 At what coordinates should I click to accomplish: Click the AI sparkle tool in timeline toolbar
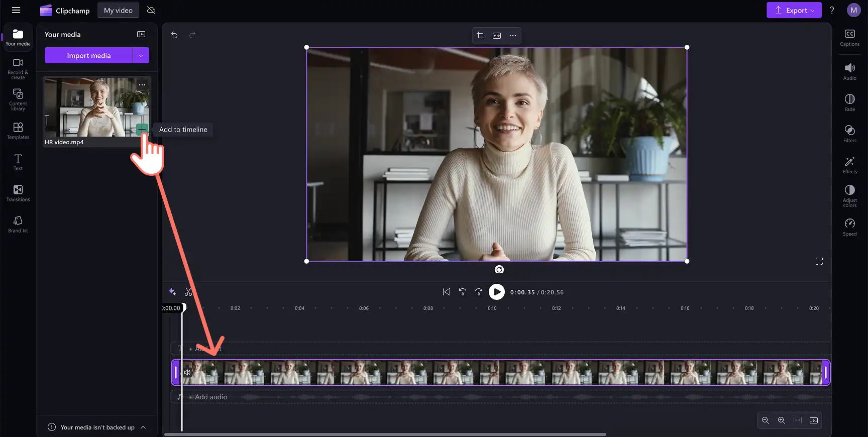(172, 292)
